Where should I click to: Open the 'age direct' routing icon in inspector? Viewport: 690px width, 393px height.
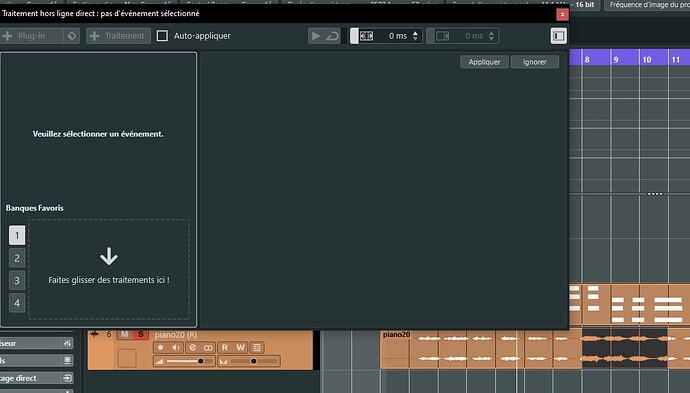click(x=67, y=378)
